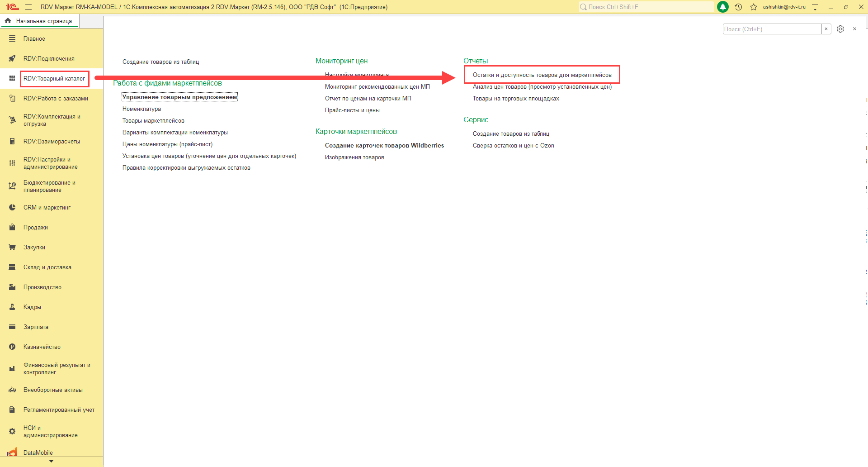Open the Остатки и доступность товаров report
The image size is (868, 467).
(542, 75)
